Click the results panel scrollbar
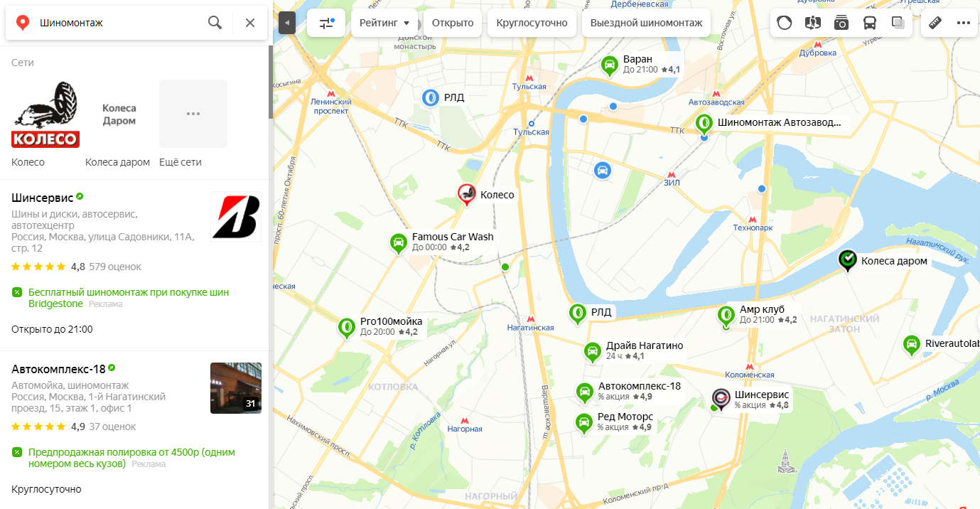 270,82
